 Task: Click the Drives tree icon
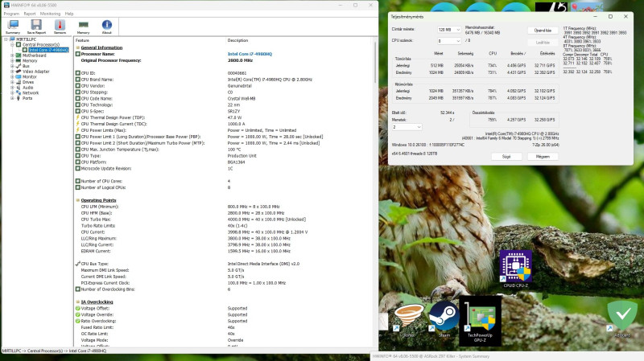pyautogui.click(x=18, y=82)
